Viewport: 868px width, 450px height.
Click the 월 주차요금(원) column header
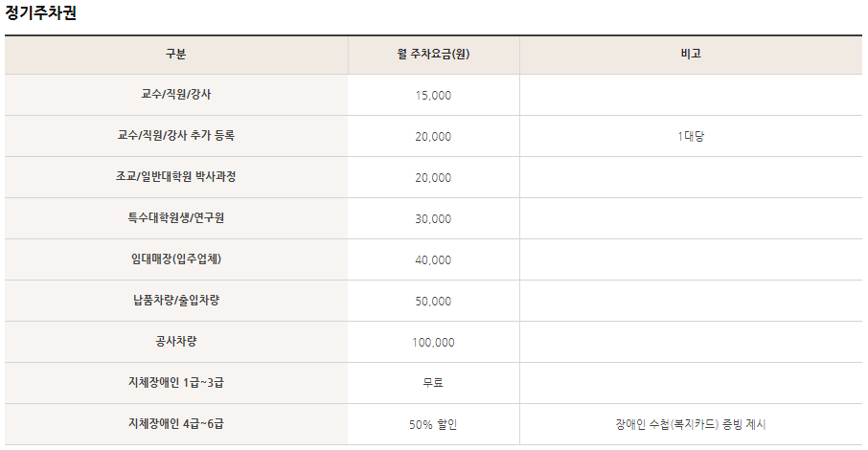tap(433, 54)
